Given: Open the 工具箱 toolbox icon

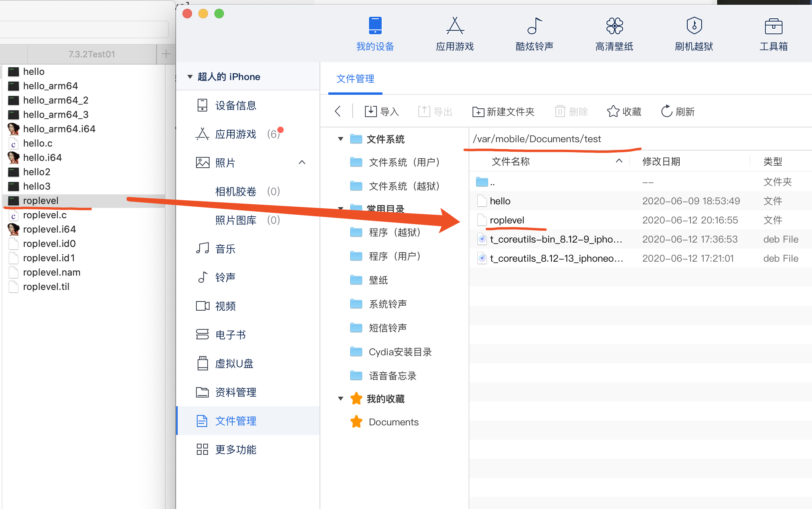Looking at the screenshot, I should click(773, 26).
